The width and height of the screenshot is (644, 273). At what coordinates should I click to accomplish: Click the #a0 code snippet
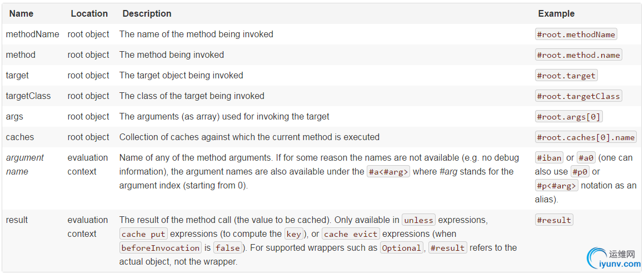586,158
